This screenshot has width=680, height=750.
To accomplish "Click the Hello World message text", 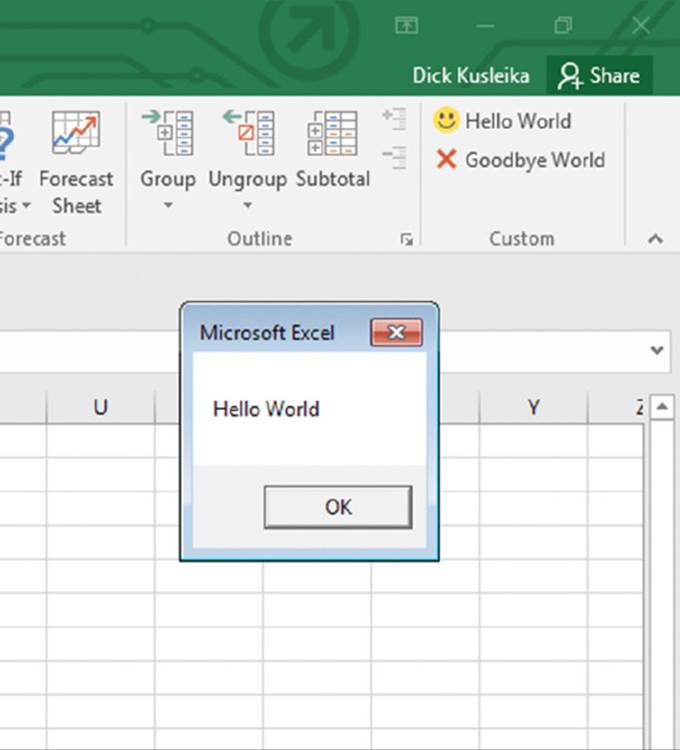I will [266, 409].
